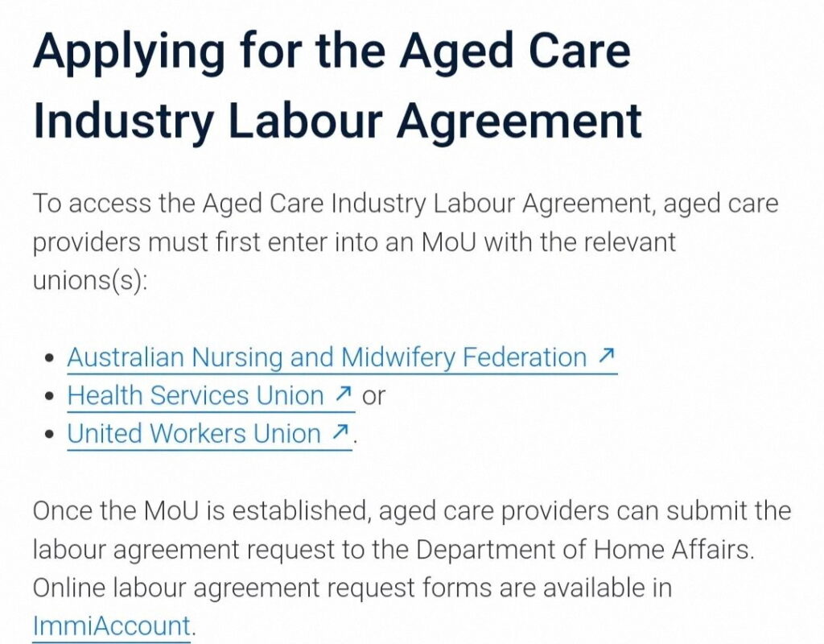
Task: Open the Australian Nursing and Midwifery Federation link
Action: coord(327,357)
